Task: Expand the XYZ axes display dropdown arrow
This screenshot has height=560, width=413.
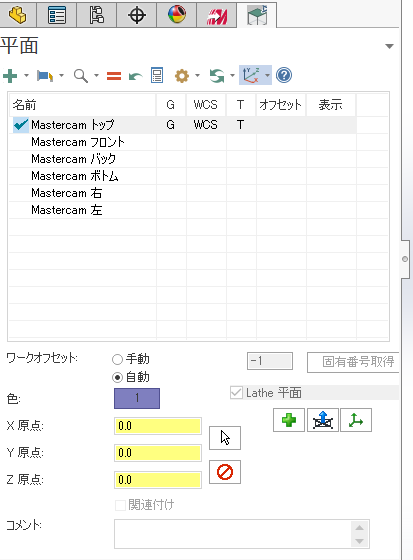Action: 267,75
